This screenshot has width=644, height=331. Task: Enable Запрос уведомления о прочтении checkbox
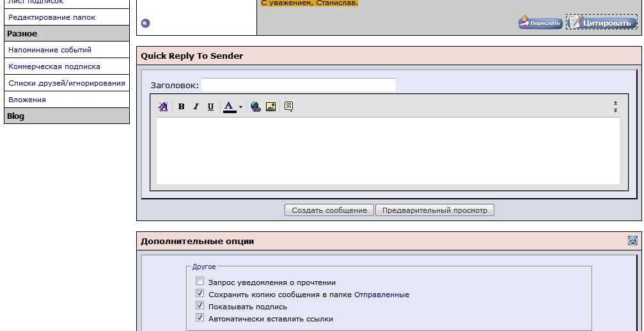(x=200, y=281)
